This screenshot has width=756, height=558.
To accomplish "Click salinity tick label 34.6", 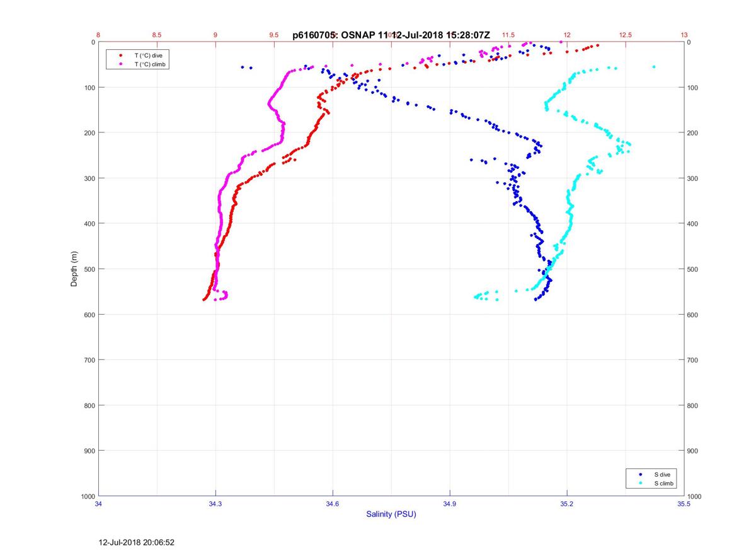I will 333,504.
